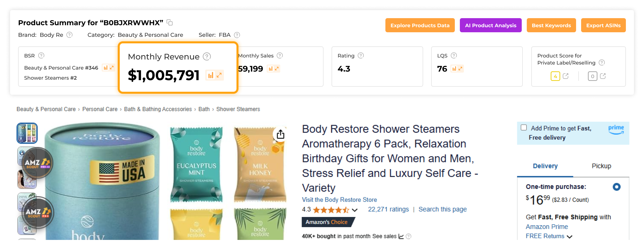Open the Product Score external link icon
The width and height of the screenshot is (644, 250).
click(x=566, y=76)
